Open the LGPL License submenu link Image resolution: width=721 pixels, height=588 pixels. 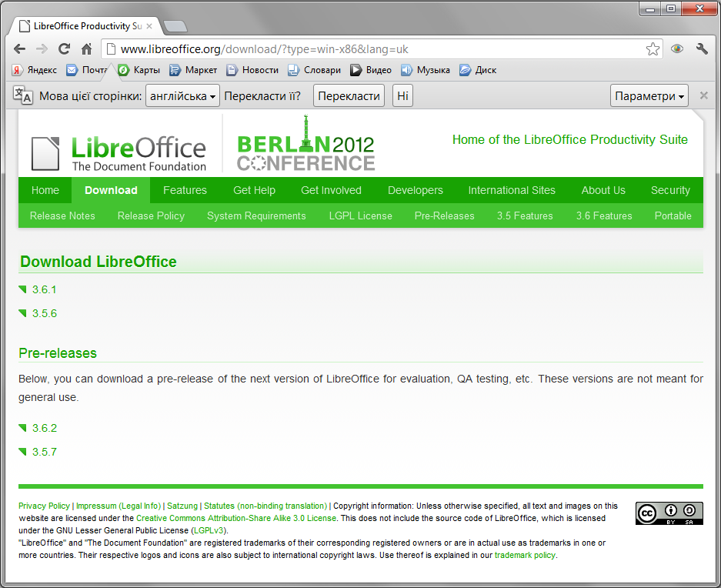click(360, 215)
